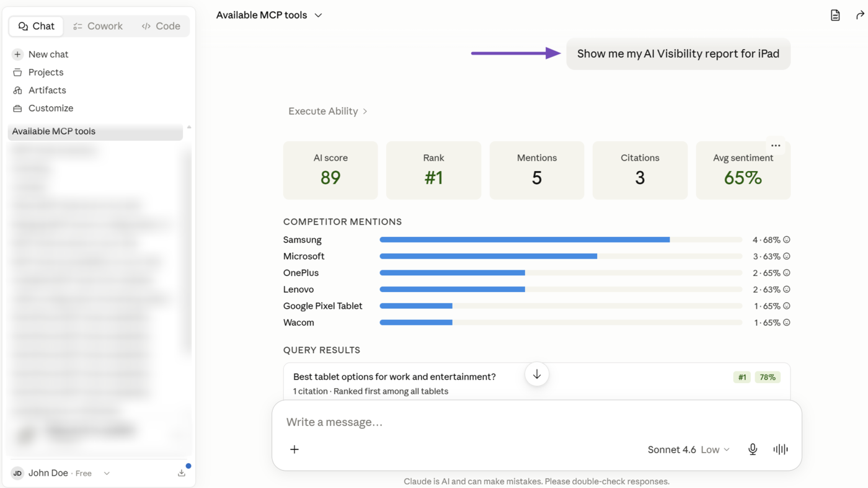The image size is (868, 488).
Task: Focus the Write a message input
Action: (x=537, y=422)
